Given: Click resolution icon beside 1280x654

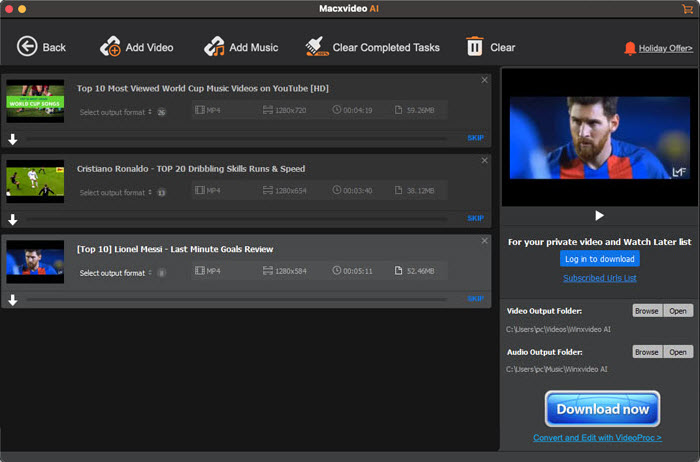Looking at the screenshot, I should pyautogui.click(x=267, y=190).
